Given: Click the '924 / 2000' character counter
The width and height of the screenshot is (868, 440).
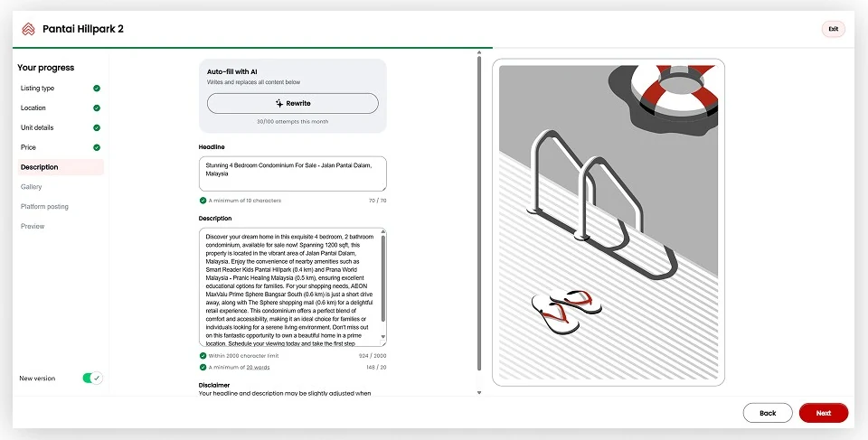Looking at the screenshot, I should tap(373, 356).
